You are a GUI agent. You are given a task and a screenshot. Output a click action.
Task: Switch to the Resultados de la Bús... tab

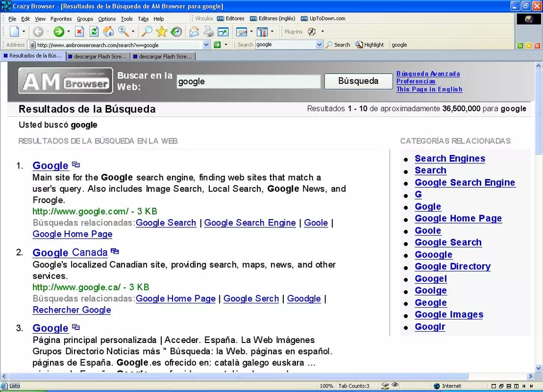coord(33,56)
